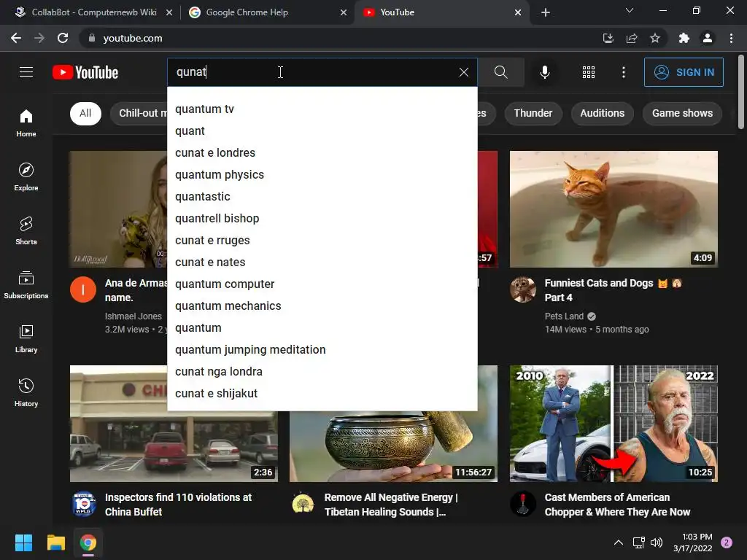
Task: Select the Game shows filter chip
Action: (x=682, y=113)
